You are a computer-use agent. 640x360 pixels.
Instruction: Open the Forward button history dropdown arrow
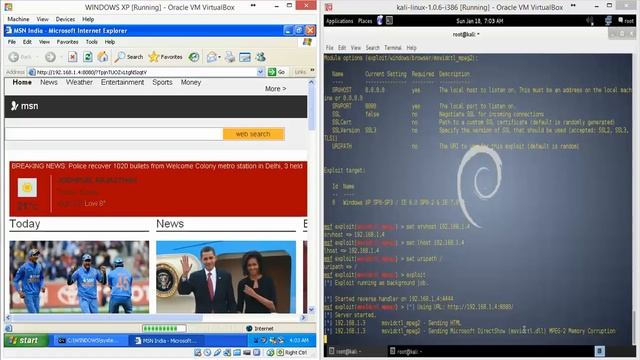click(61, 57)
